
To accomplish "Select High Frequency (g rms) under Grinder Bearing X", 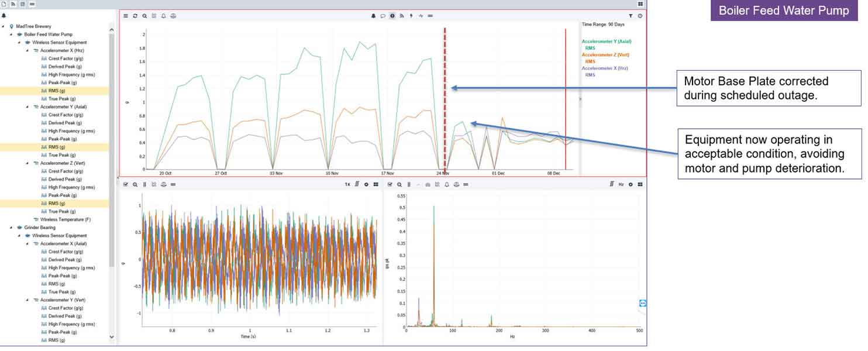I will [72, 268].
